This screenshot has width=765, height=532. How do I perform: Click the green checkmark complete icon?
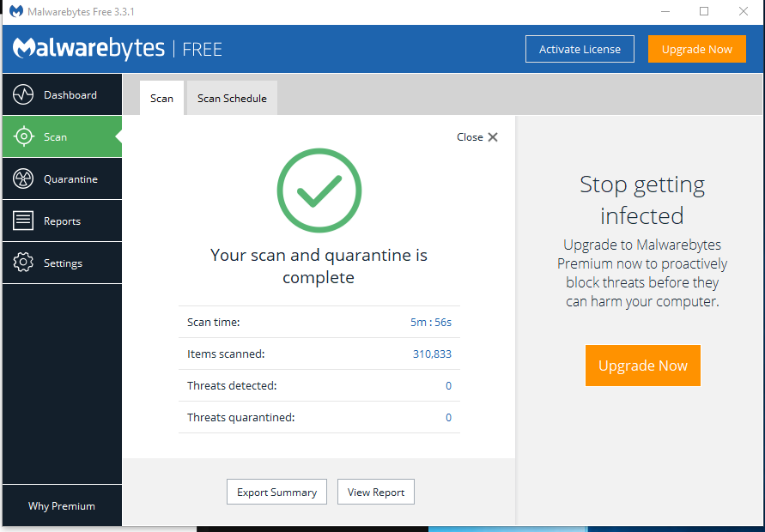coord(319,190)
